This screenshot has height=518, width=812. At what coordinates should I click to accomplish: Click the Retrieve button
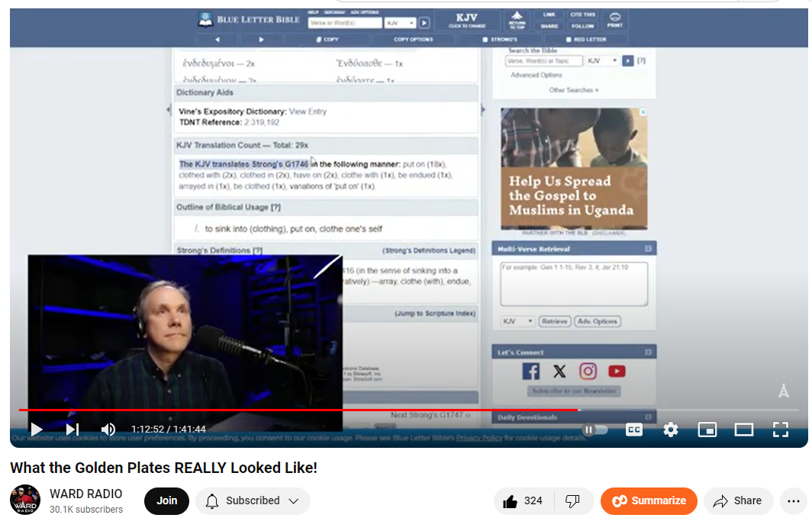[555, 321]
